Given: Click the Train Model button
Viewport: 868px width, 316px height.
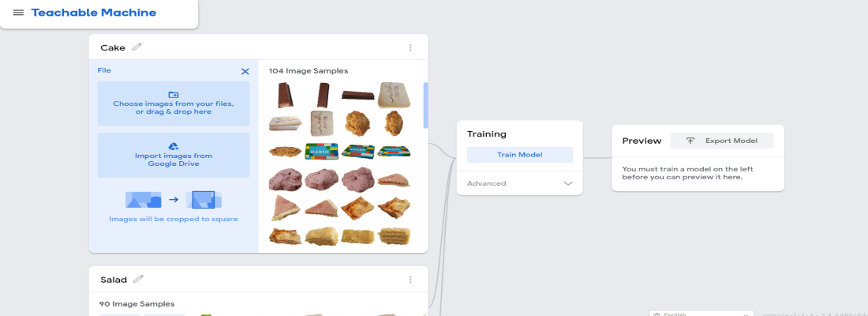Looking at the screenshot, I should coord(519,155).
